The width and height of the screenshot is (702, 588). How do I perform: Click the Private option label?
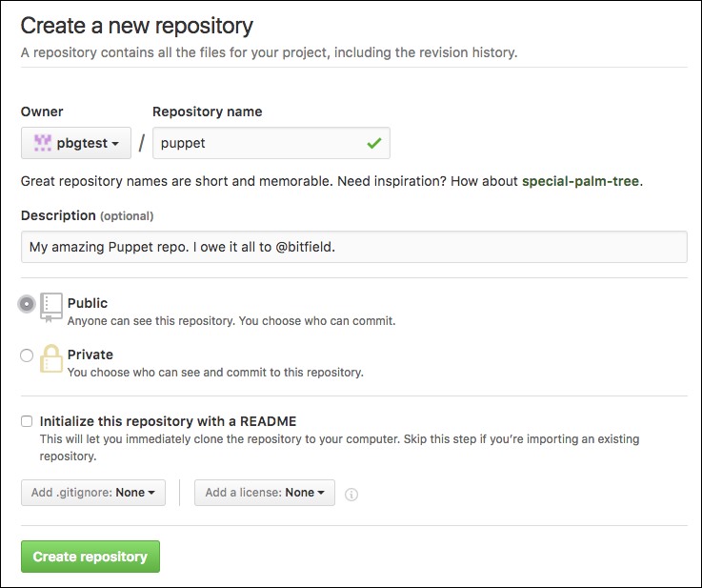[x=90, y=355]
